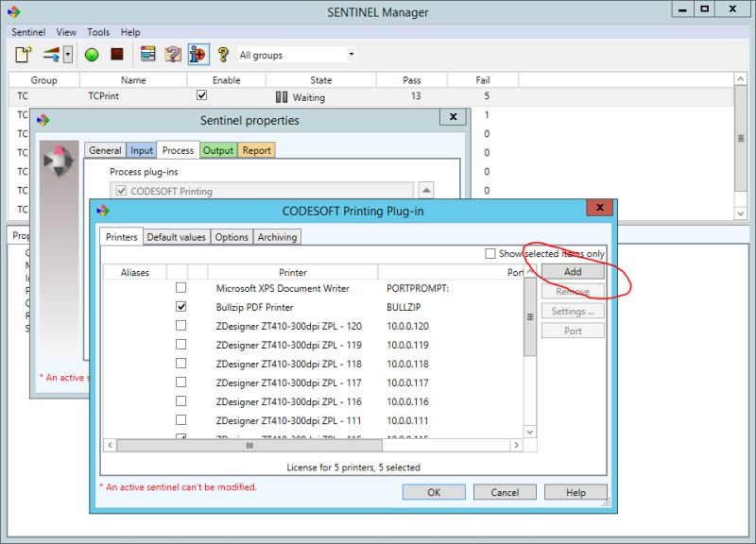Close the CODESOFT Printing Plug-in dialog
Screen dimensions: 756x544
click(x=600, y=208)
